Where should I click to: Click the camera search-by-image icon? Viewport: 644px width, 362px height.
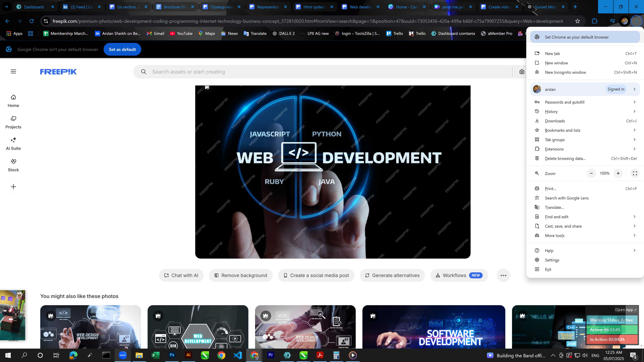pyautogui.click(x=522, y=72)
